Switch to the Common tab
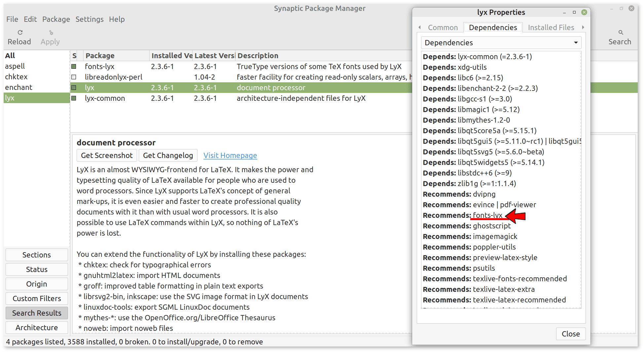Viewport: 644px width, 353px height. coord(443,27)
